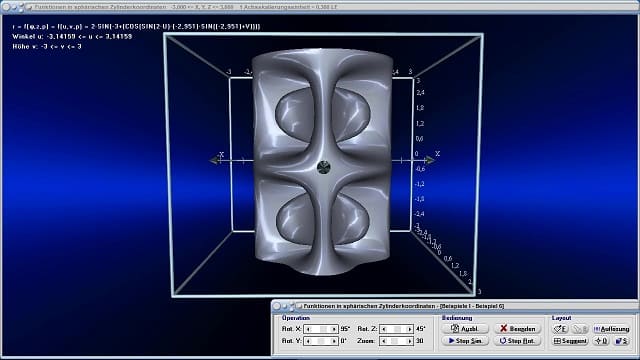640x360 pixels.
Task: Click the left -X axis arrowhead
Action: point(214,160)
